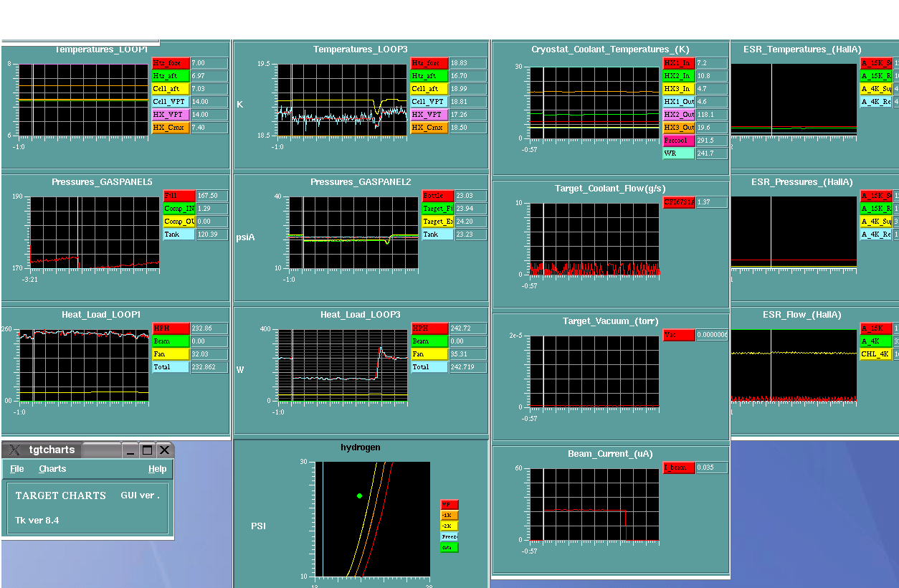
Task: Select the HX_Cmx legend in Temperatures_LOOP1
Action: pyautogui.click(x=171, y=128)
